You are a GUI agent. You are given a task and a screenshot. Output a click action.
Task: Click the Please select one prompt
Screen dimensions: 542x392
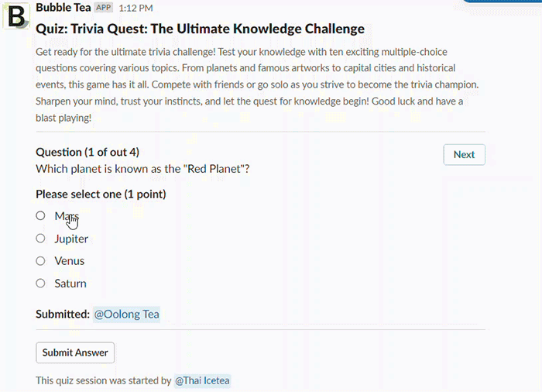click(101, 194)
